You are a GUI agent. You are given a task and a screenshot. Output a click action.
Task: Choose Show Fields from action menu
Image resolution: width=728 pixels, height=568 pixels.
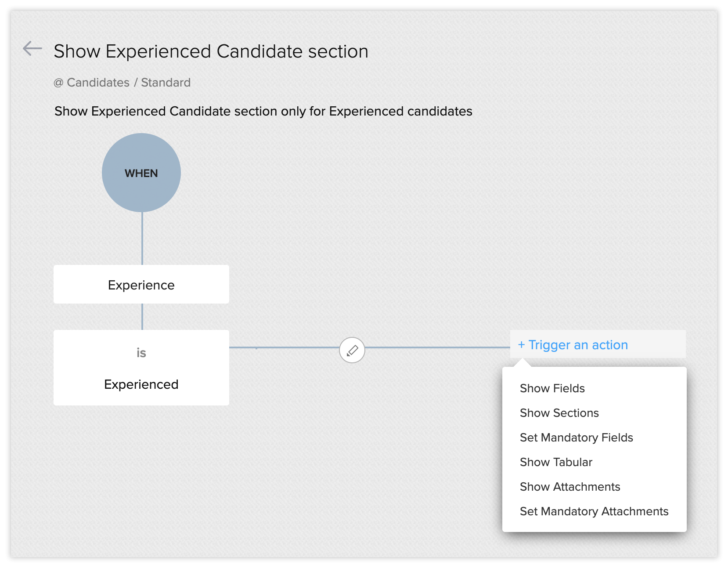(552, 388)
